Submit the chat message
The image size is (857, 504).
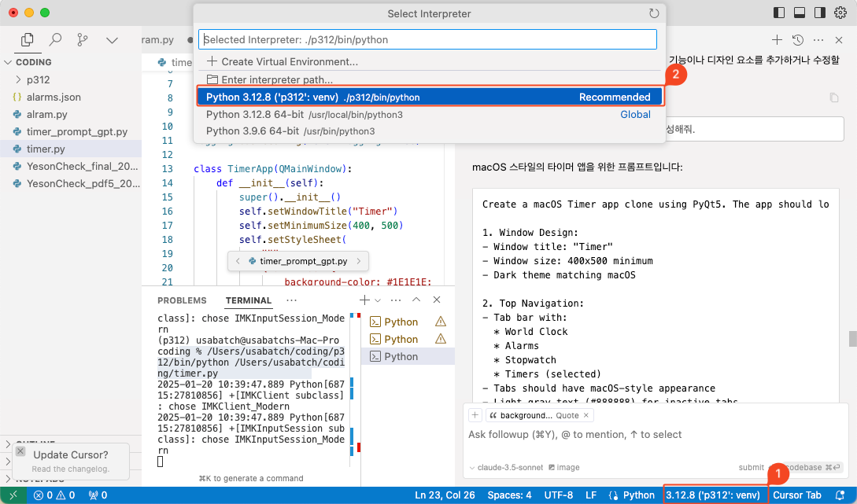(751, 467)
